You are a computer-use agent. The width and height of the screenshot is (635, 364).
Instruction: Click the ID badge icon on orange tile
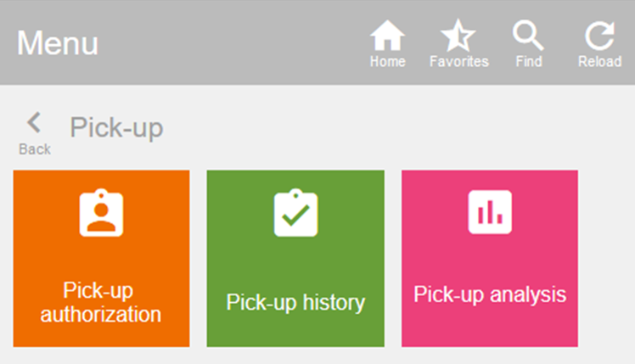[101, 213]
